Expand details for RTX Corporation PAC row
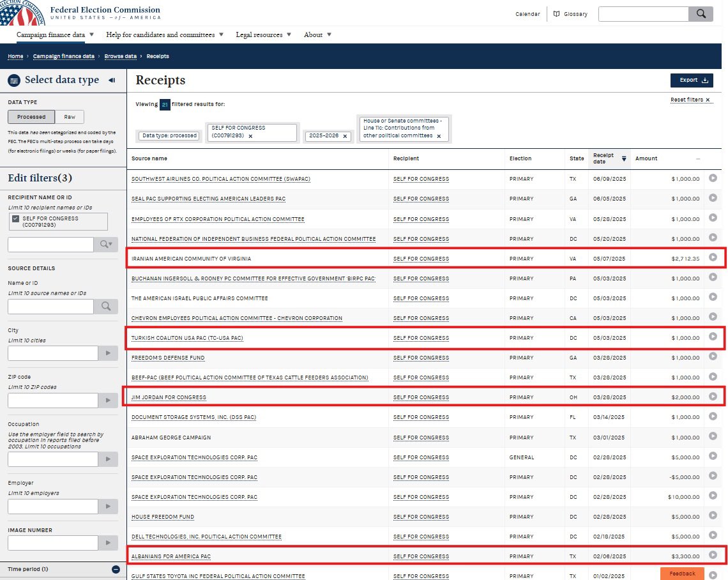 (713, 218)
